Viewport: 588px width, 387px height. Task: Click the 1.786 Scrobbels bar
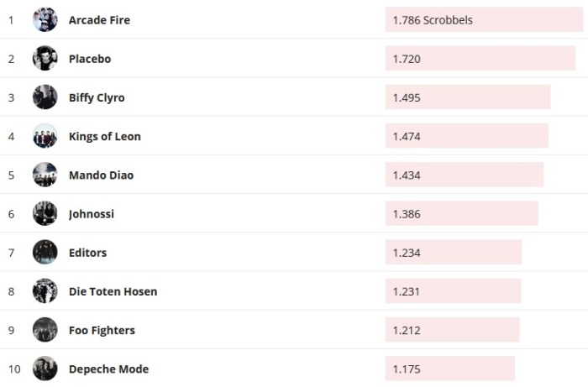tap(484, 20)
